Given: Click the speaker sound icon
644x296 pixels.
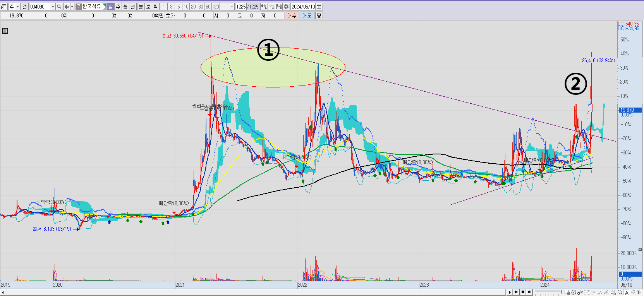Looking at the screenshot, I should click(67, 7).
